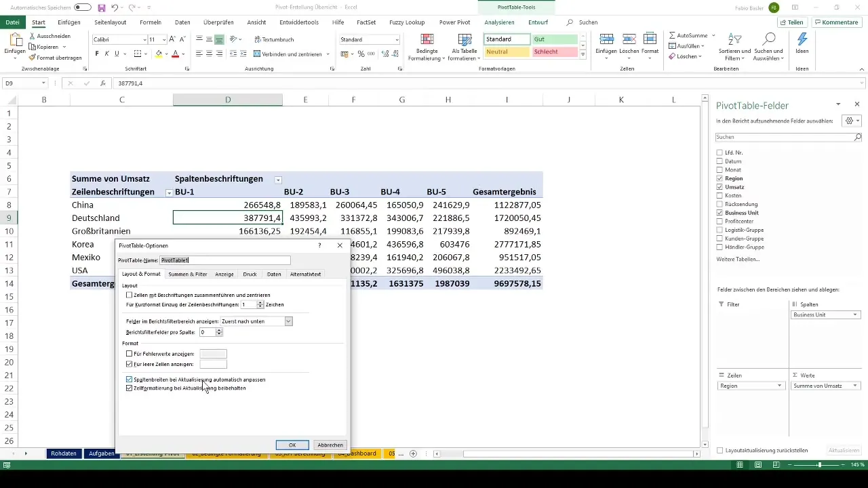Check Zellen mit Beschriftungen zusammenführen und zentrieren
The image size is (868, 488).
130,295
